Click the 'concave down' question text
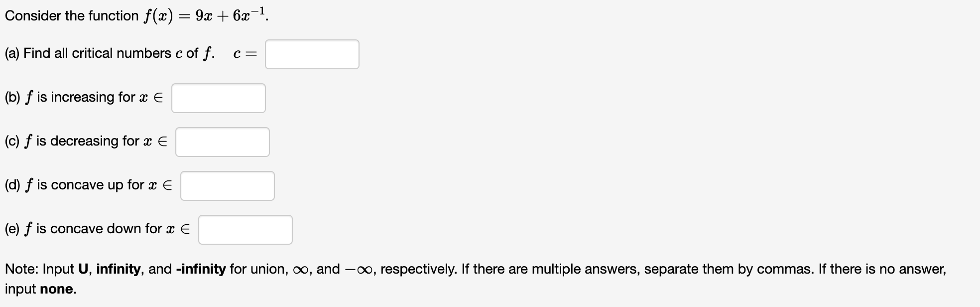Screen dimensions: 980x307 coord(97,228)
